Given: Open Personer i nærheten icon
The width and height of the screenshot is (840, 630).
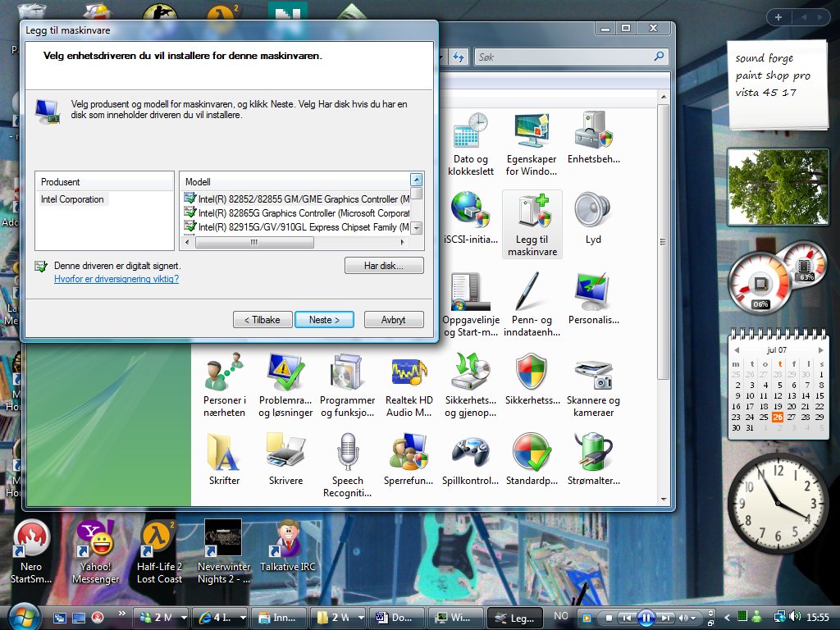Looking at the screenshot, I should point(224,385).
